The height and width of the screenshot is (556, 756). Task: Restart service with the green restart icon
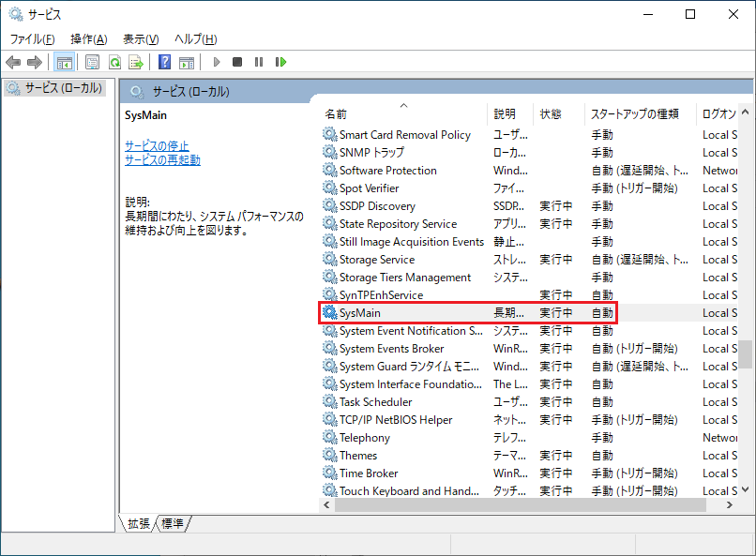[280, 62]
